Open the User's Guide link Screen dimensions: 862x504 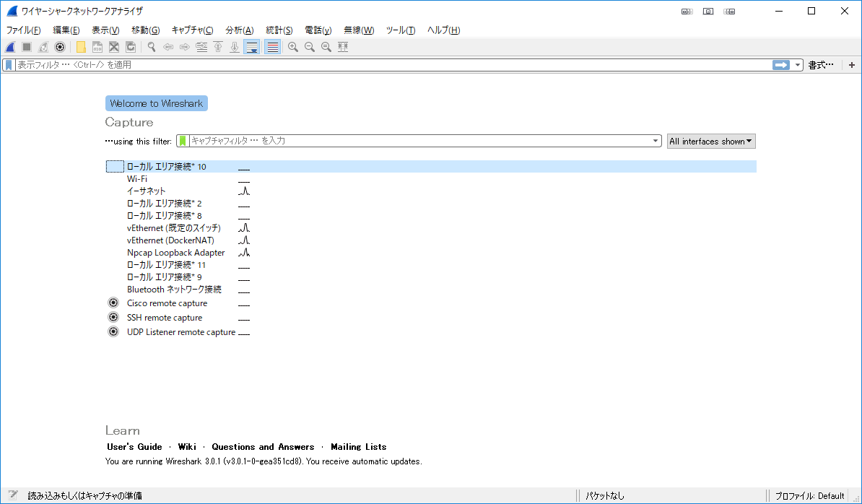(135, 447)
